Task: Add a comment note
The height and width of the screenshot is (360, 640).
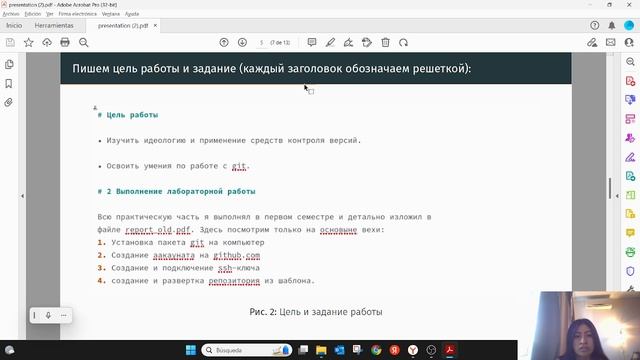Action: coord(312,42)
